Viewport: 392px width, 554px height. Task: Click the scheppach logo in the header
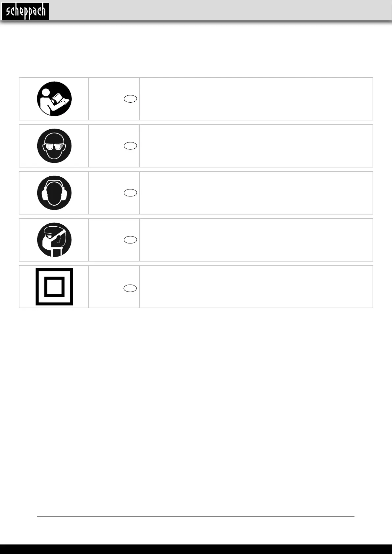click(25, 11)
